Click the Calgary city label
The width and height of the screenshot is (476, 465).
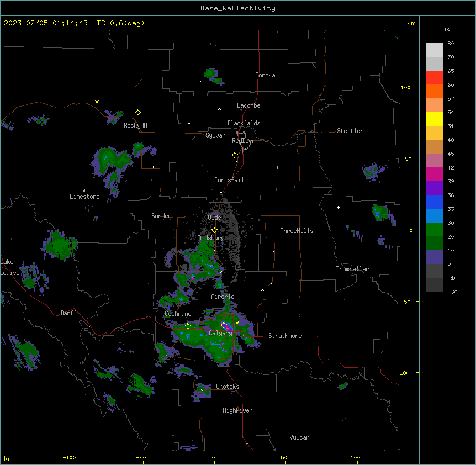[x=221, y=333]
